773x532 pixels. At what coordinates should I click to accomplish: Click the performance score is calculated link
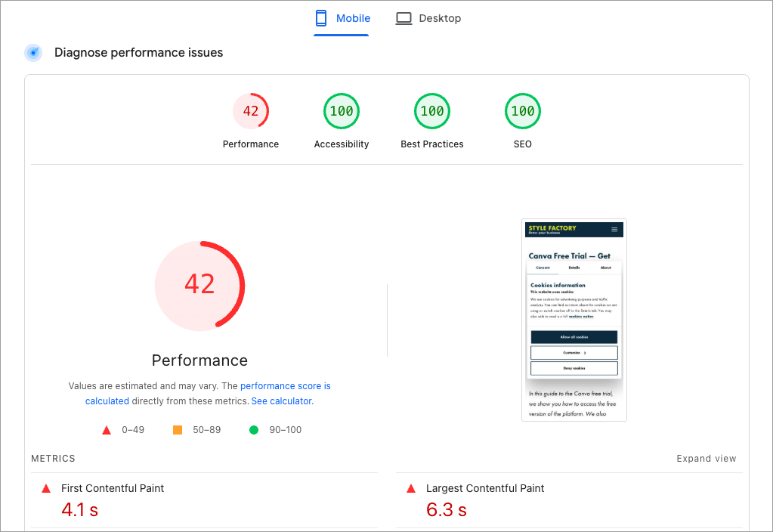click(285, 385)
